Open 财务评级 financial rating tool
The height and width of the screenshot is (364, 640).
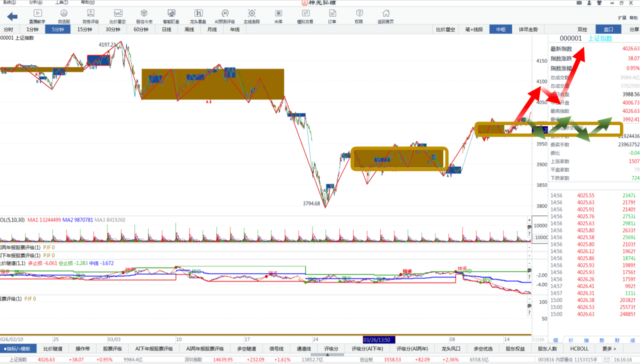tap(90, 16)
